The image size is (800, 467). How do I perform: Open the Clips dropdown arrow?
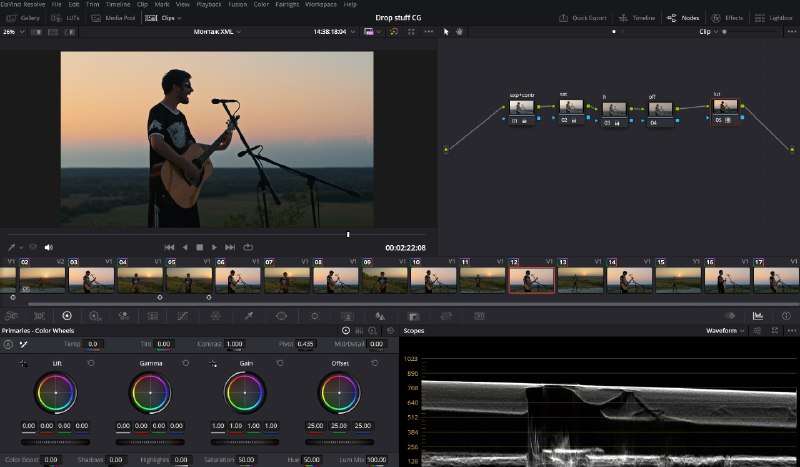coord(179,18)
